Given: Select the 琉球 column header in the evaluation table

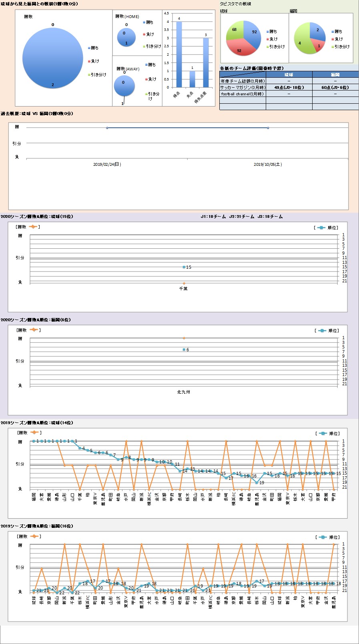Looking at the screenshot, I should pos(289,74).
